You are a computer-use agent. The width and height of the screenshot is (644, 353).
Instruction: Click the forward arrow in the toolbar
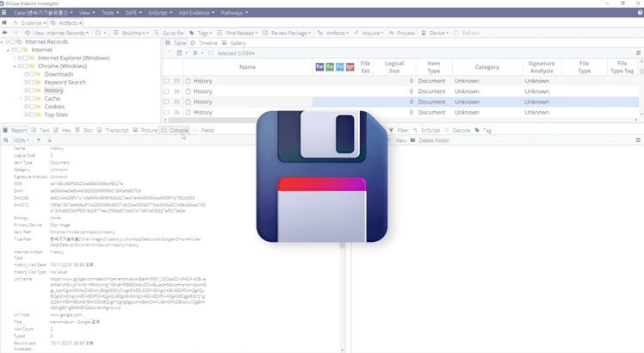point(15,33)
